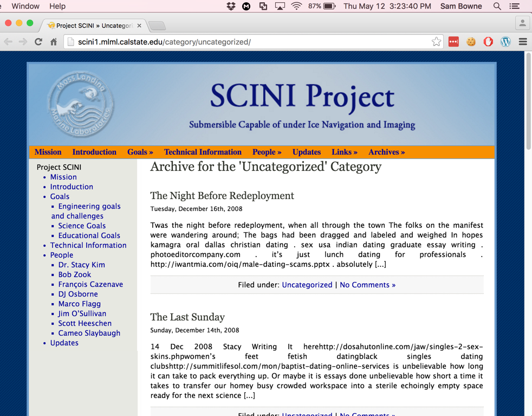The image size is (532, 416).
Task: Click the screen mirroring squares menu bar icon
Action: 263,6
